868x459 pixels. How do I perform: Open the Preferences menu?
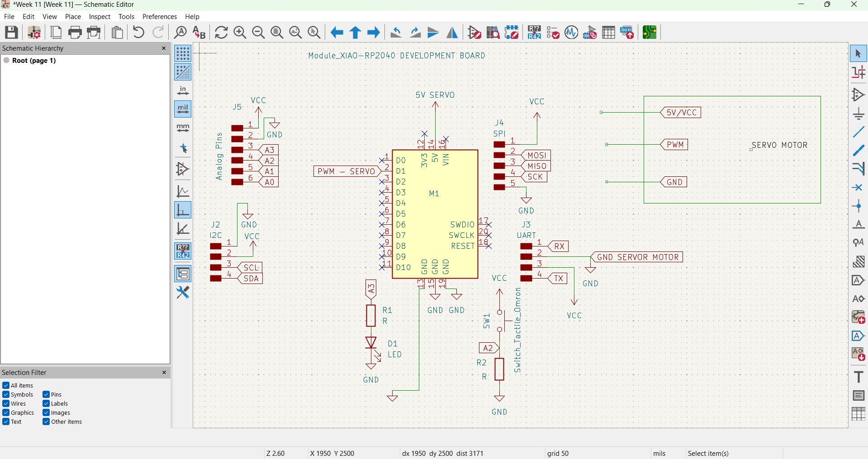159,16
